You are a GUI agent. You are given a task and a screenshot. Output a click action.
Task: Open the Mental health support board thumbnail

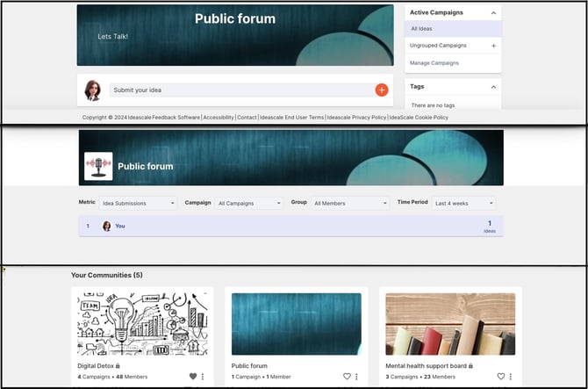pyautogui.click(x=450, y=324)
